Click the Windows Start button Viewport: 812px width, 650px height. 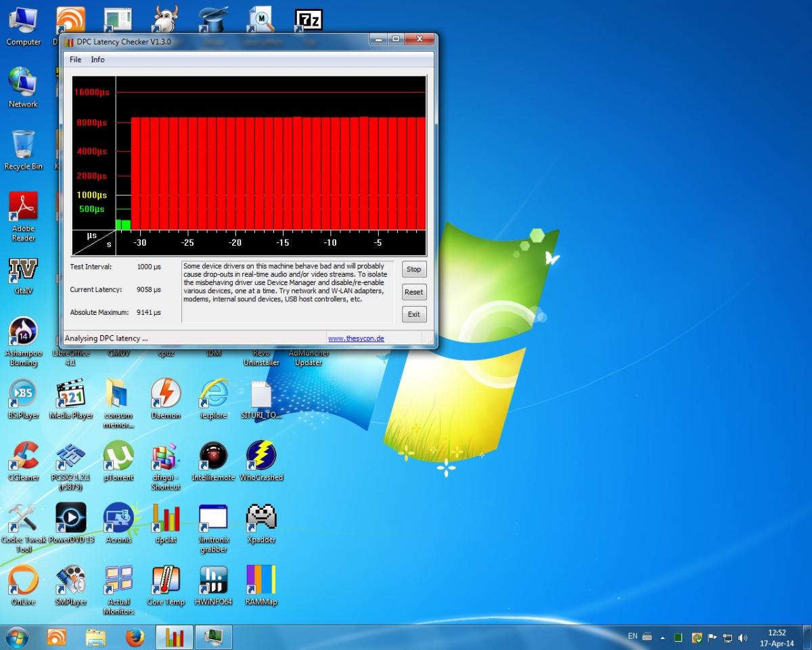[16, 637]
